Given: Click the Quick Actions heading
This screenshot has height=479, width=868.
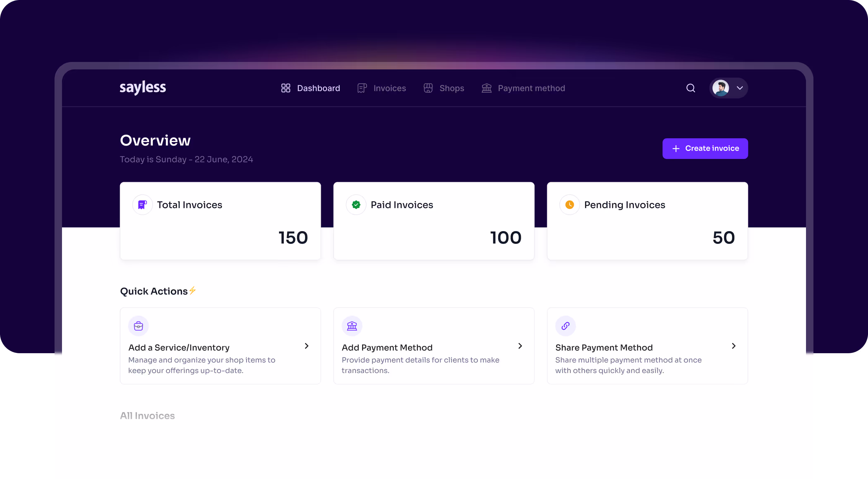Looking at the screenshot, I should [154, 291].
